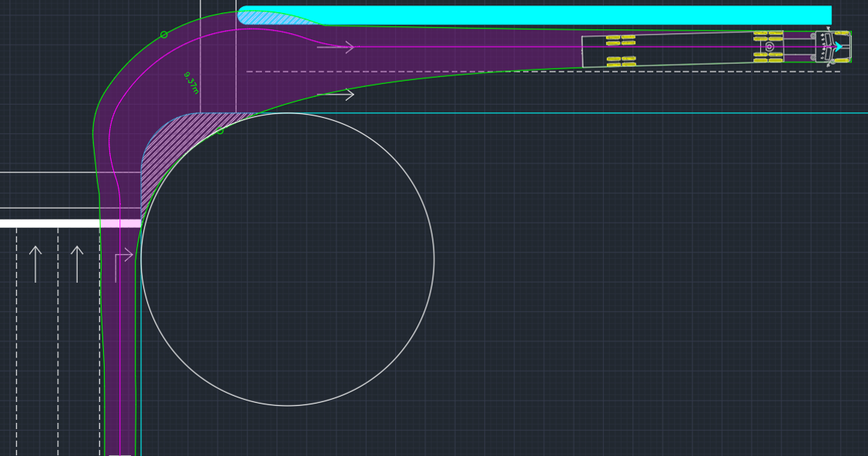Click the second upward lane arrow
868x456 pixels.
(77, 263)
